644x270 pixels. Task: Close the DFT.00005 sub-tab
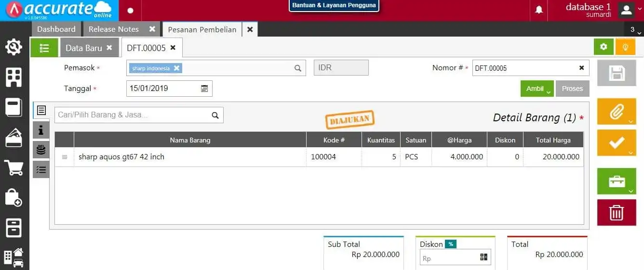click(173, 48)
